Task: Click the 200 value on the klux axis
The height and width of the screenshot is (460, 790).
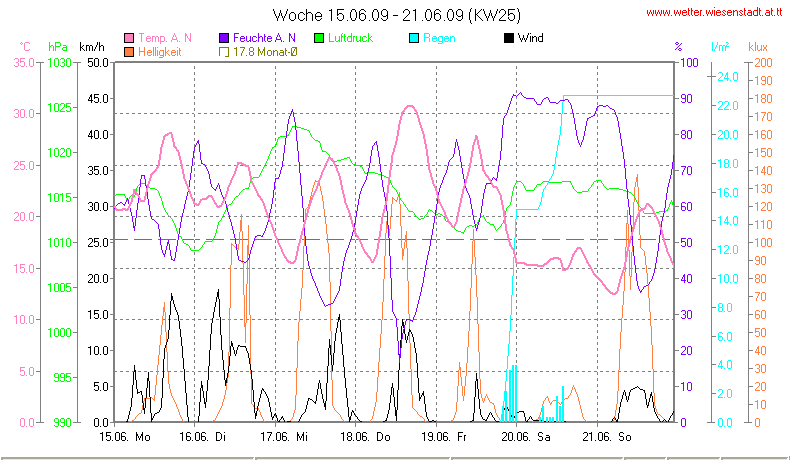Action: point(763,63)
